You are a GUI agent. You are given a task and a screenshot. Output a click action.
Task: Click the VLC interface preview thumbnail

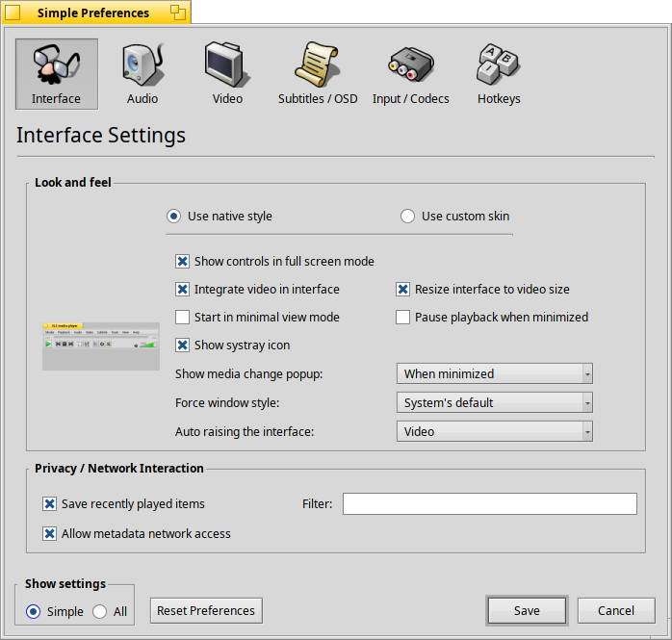[101, 346]
